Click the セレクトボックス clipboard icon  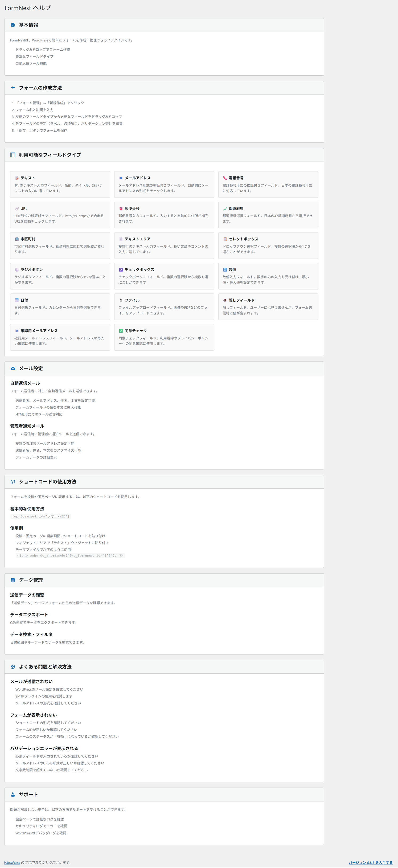point(225,239)
